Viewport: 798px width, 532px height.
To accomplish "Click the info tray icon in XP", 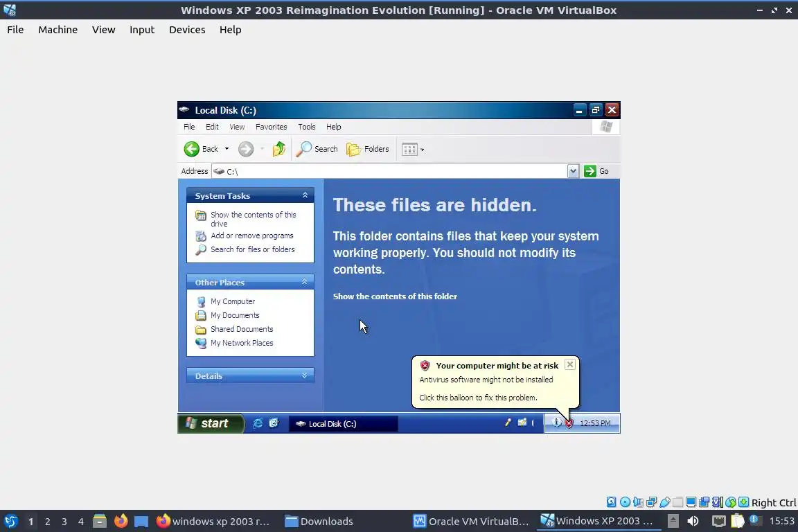I will 557,422.
